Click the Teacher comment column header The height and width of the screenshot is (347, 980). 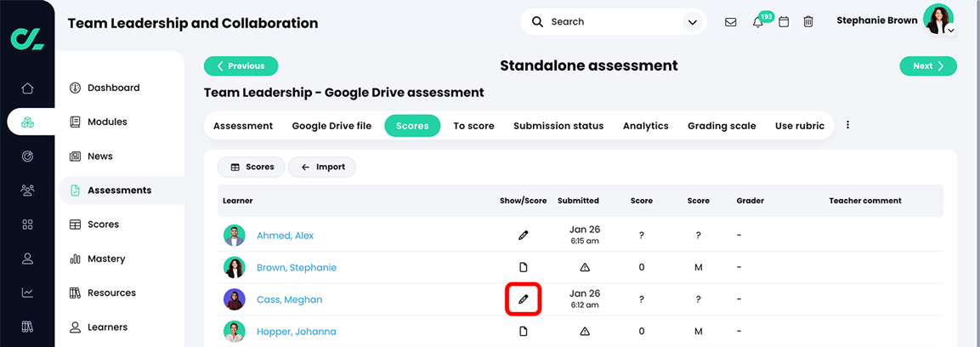pyautogui.click(x=865, y=201)
